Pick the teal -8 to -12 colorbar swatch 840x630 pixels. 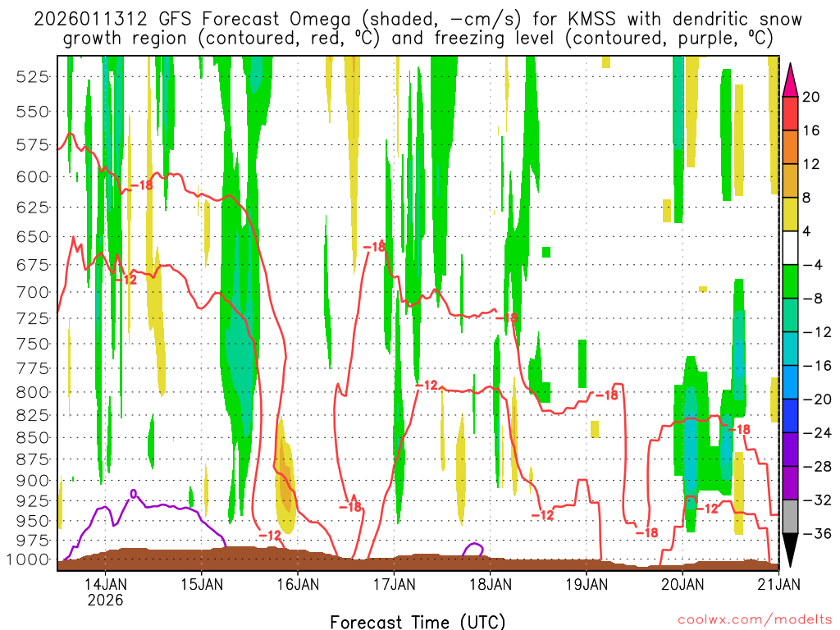point(790,316)
